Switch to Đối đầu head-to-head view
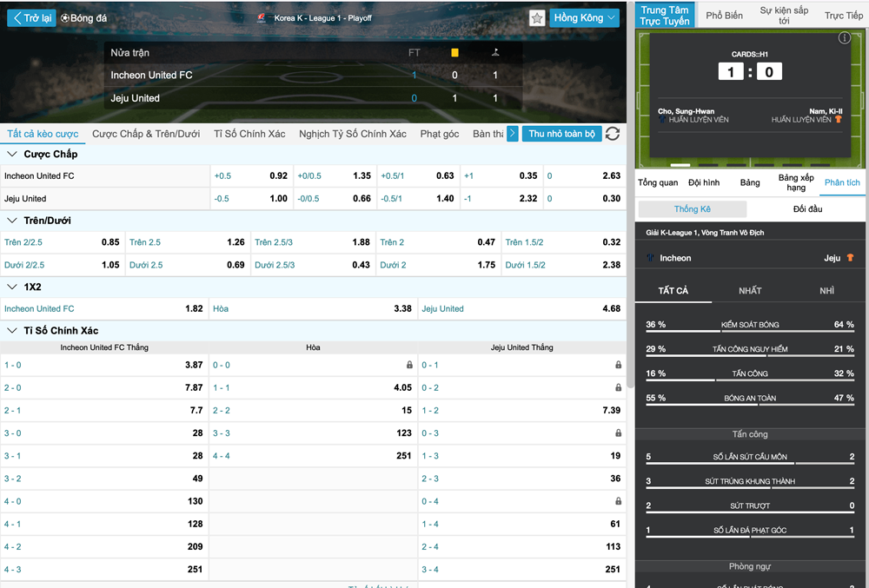Screen dimensions: 869x588 point(807,209)
